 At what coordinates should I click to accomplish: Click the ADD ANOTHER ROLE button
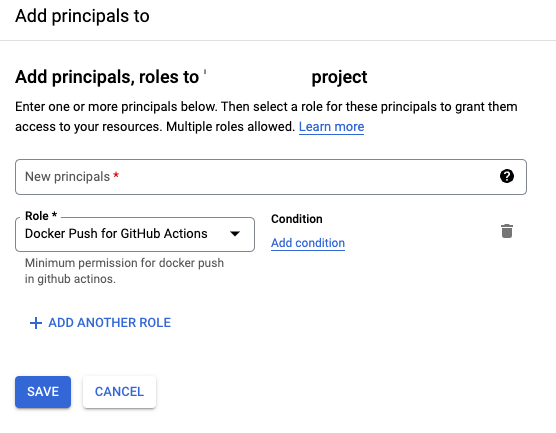(x=100, y=323)
